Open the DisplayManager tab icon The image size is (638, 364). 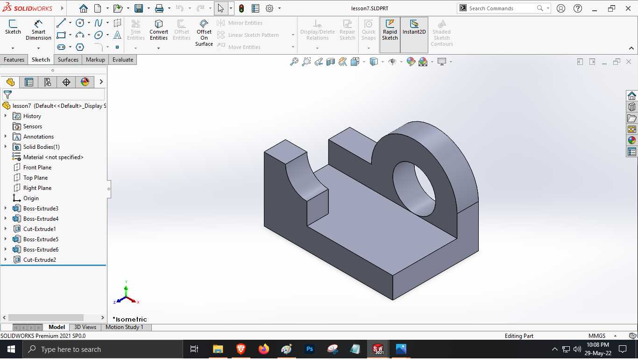point(85,82)
